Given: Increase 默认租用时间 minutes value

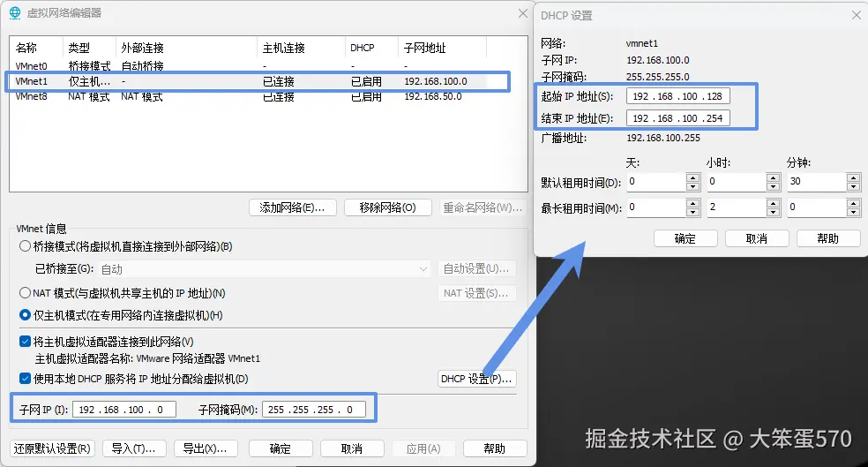Looking at the screenshot, I should [853, 177].
